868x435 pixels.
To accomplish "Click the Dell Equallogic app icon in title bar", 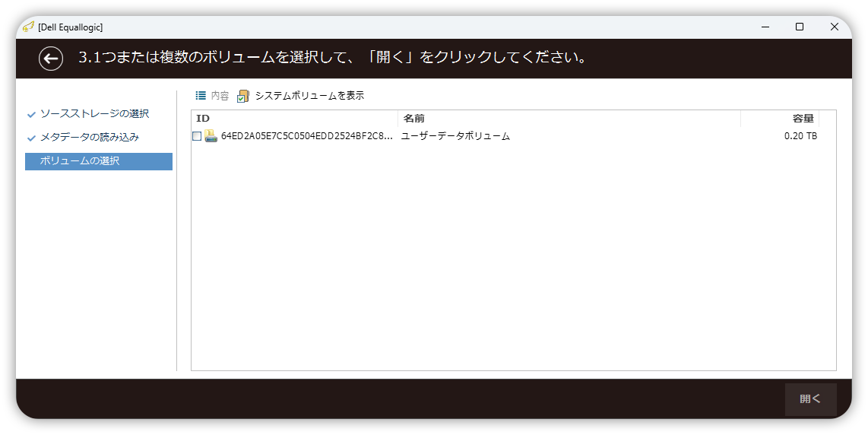I will (28, 27).
